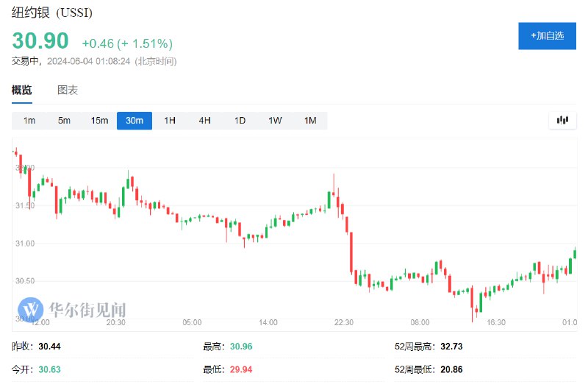Select the 15m interval
This screenshot has height=387, width=588.
coord(99,121)
